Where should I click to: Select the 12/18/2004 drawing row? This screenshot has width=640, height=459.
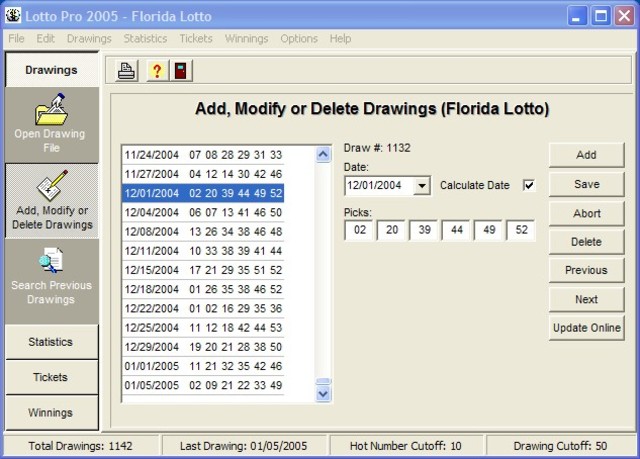pyautogui.click(x=203, y=289)
